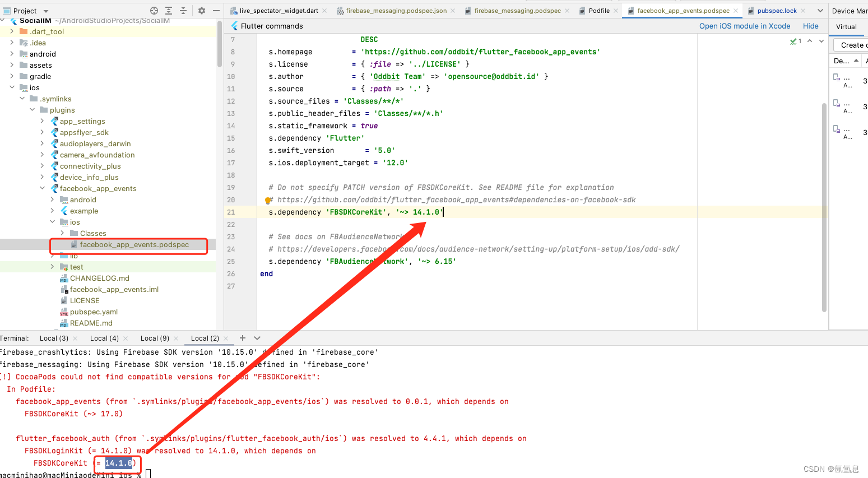
Task: Expand the Classes folder
Action: 62,233
